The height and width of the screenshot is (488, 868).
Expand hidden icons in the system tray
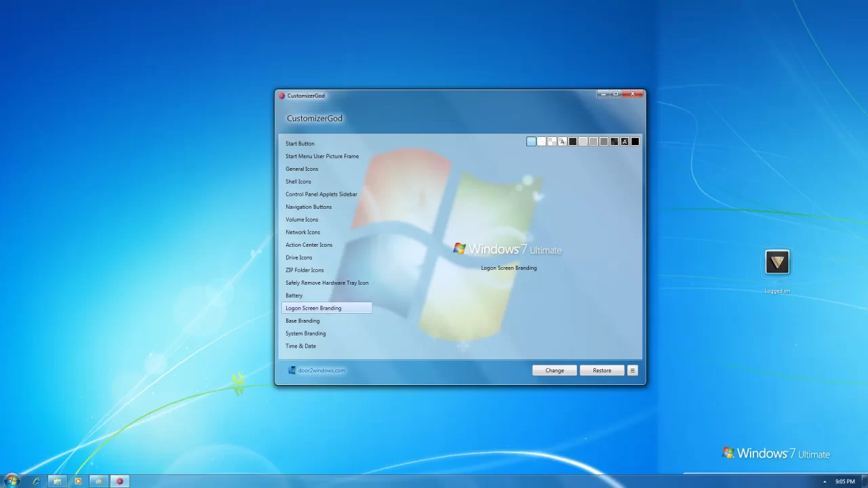[x=825, y=481]
